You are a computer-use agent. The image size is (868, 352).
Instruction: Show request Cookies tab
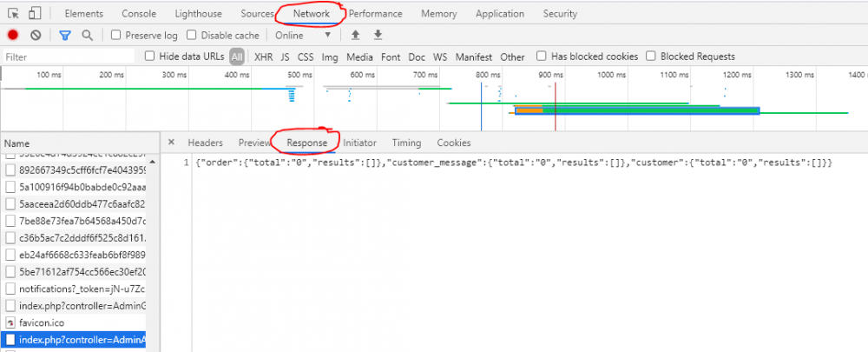[x=454, y=143]
